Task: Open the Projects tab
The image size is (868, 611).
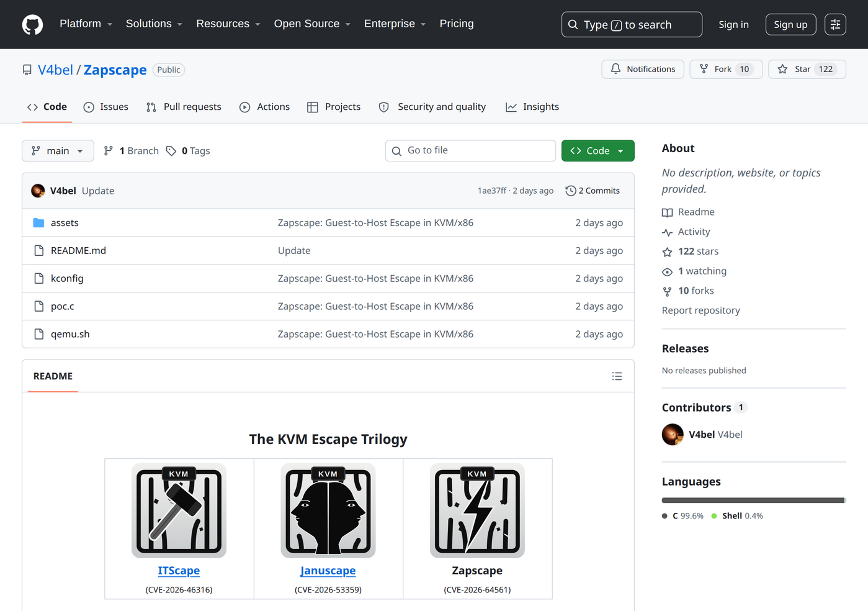Action: pos(334,107)
